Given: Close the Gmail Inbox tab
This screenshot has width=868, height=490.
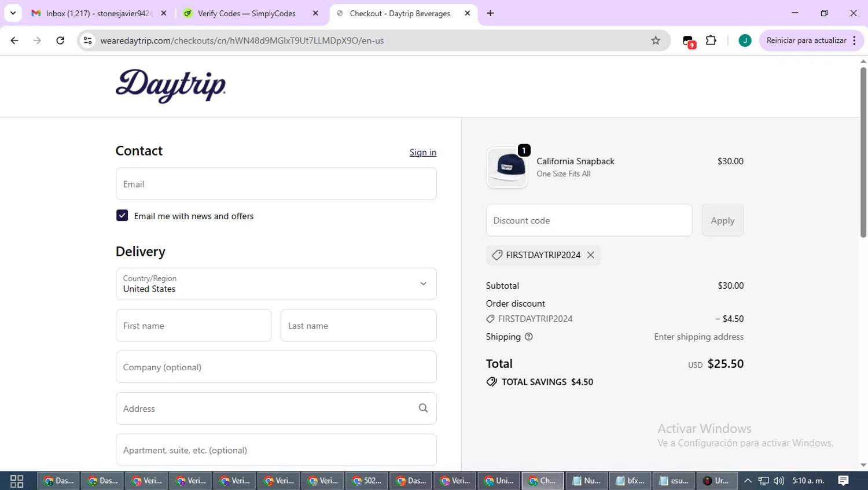Looking at the screenshot, I should (x=164, y=13).
